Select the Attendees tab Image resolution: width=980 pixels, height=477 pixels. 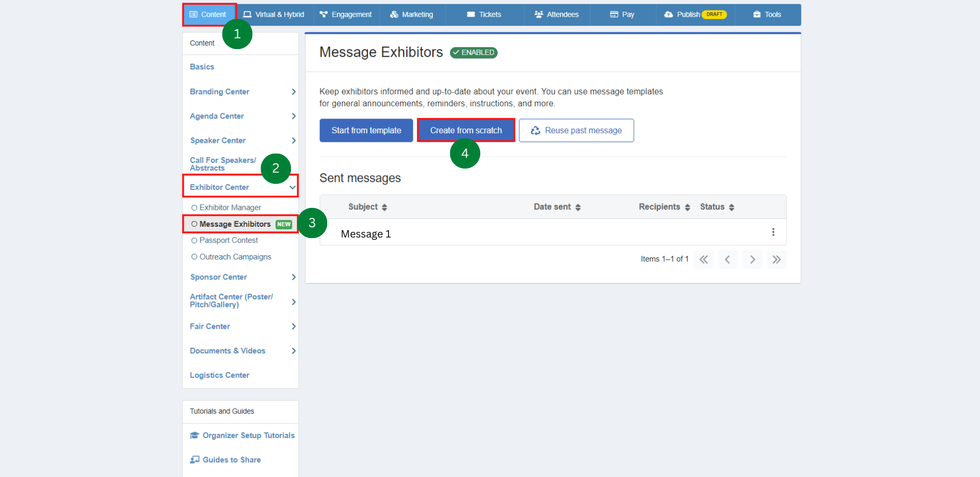(x=556, y=14)
